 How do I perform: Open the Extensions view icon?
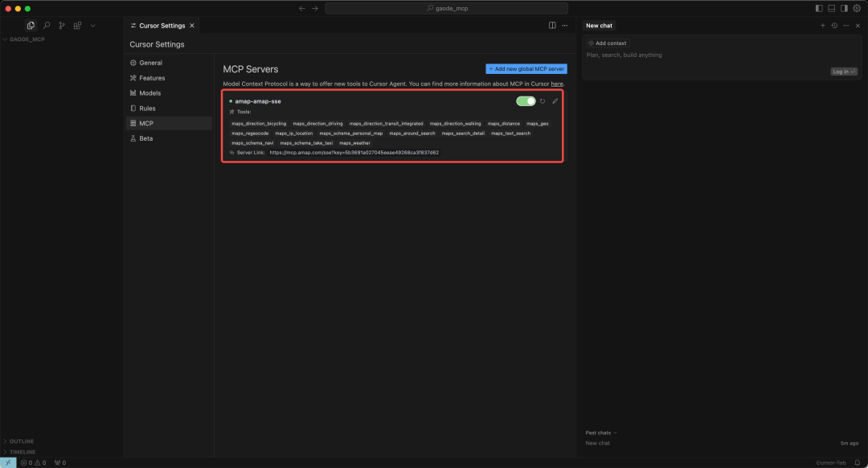(77, 26)
